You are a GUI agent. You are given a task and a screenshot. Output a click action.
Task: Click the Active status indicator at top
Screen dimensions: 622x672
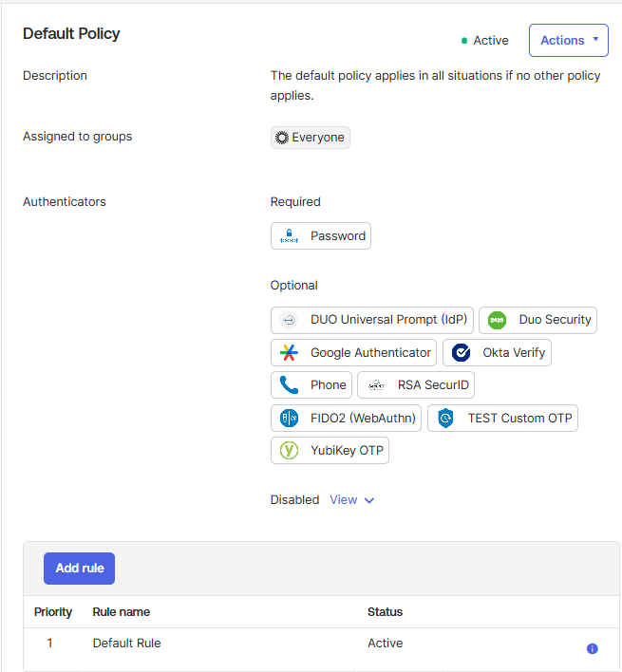pyautogui.click(x=485, y=41)
